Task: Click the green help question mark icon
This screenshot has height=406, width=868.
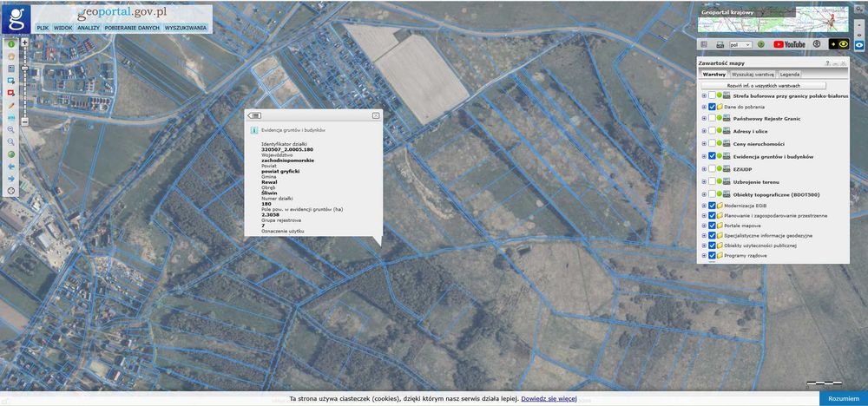Action: point(761,44)
